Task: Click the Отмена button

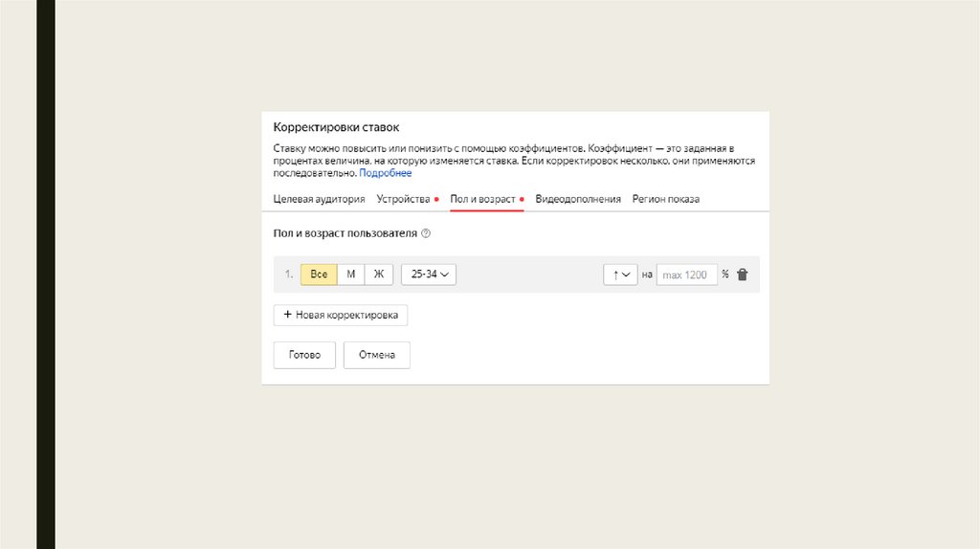Action: (x=376, y=355)
